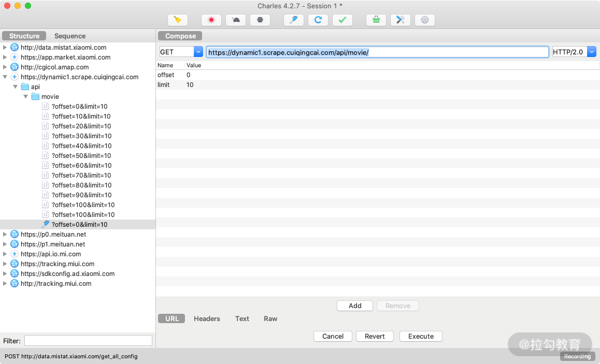Toggle throttling with the turtle icon

(x=236, y=20)
